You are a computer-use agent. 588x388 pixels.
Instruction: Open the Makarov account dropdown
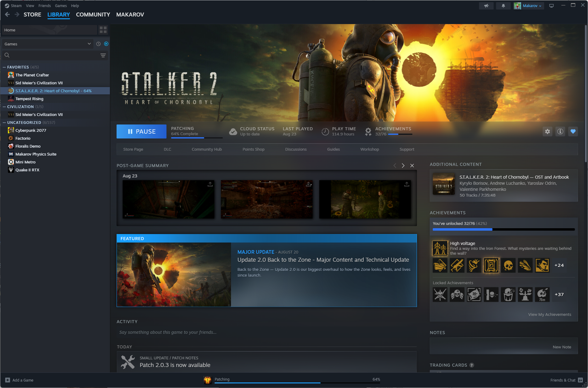pos(528,6)
